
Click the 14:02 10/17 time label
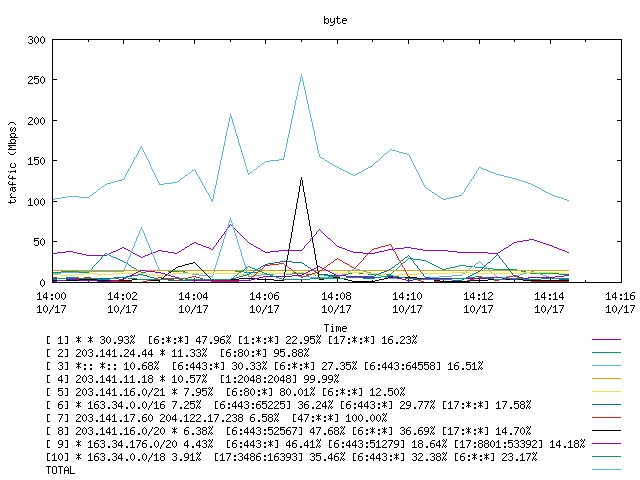[x=122, y=302]
